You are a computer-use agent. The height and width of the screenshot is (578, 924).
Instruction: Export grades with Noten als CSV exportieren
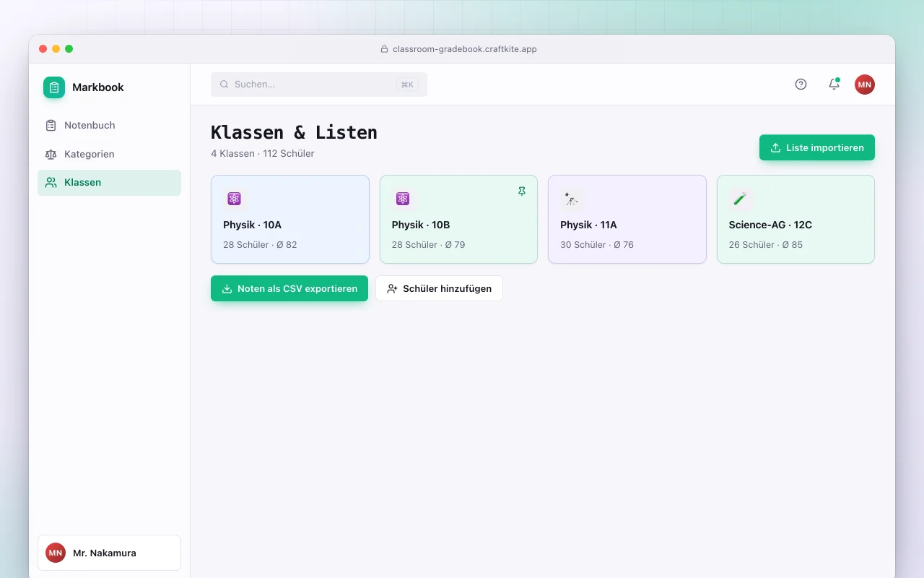(289, 288)
